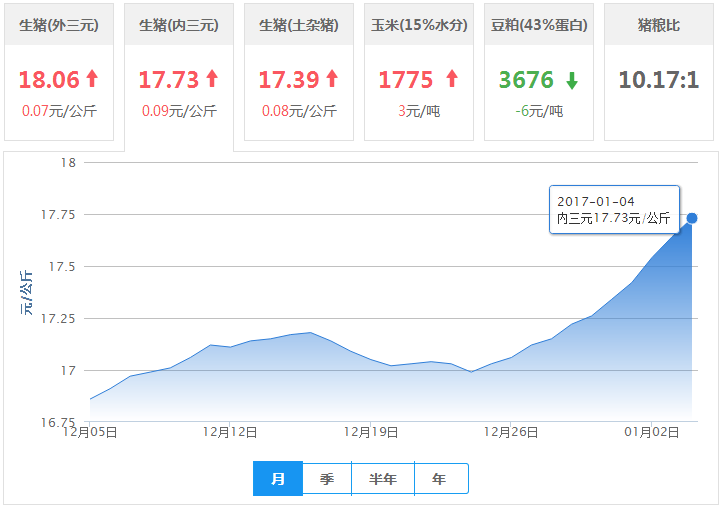Switch chart range to 年
724x511 pixels.
[441, 479]
